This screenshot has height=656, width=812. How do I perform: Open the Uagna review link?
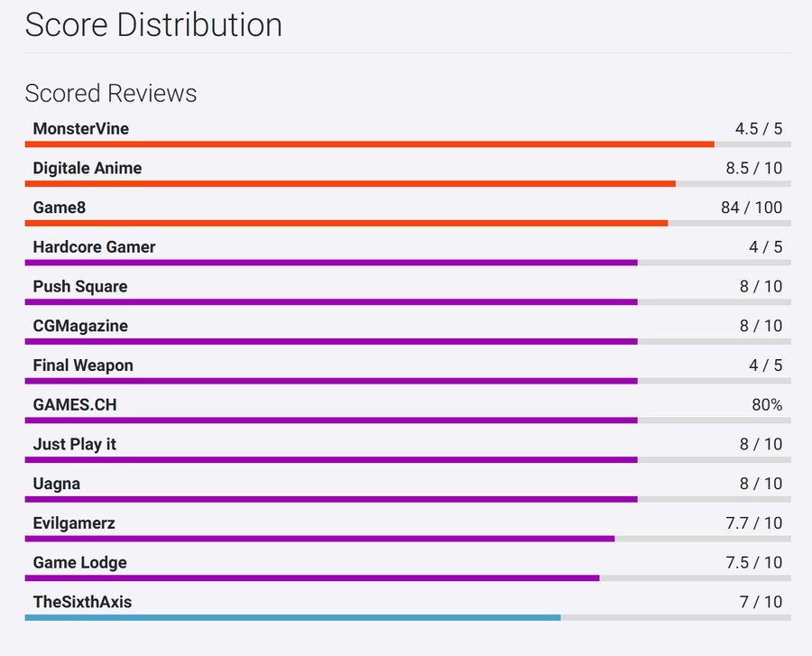[57, 484]
